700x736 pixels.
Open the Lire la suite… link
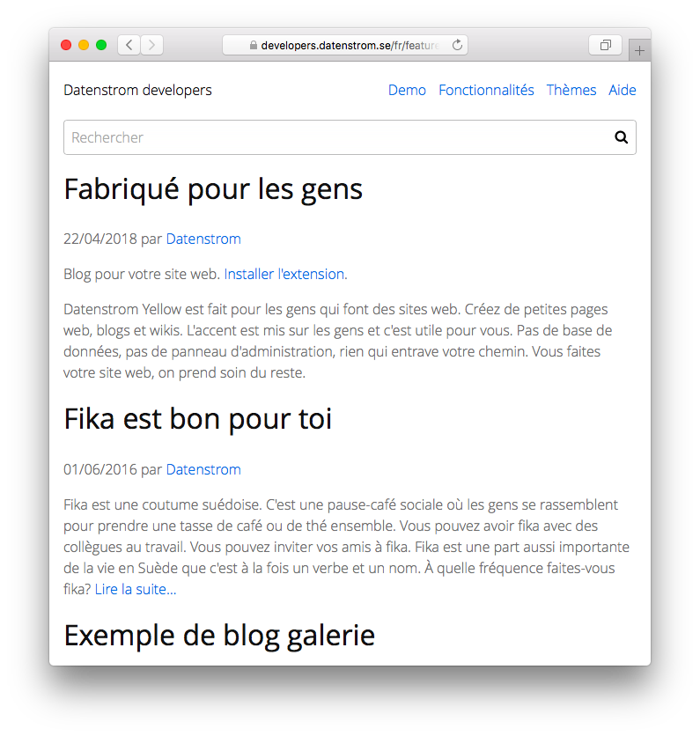pos(136,589)
